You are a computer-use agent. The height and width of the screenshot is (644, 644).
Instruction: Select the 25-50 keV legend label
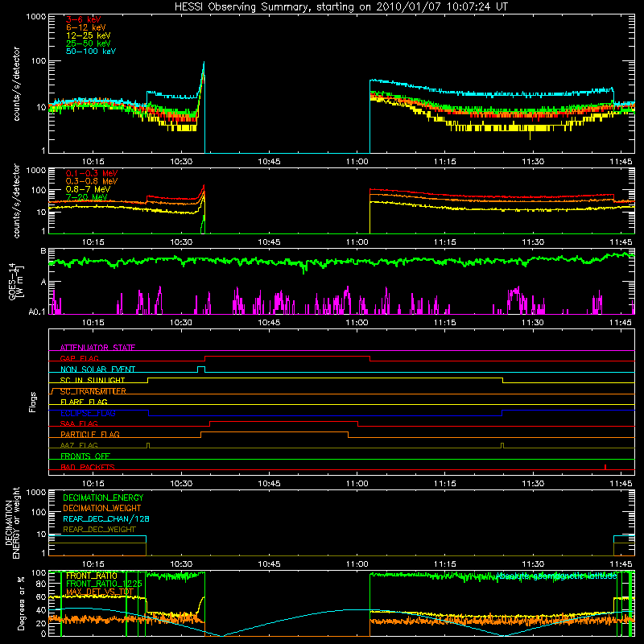point(89,43)
